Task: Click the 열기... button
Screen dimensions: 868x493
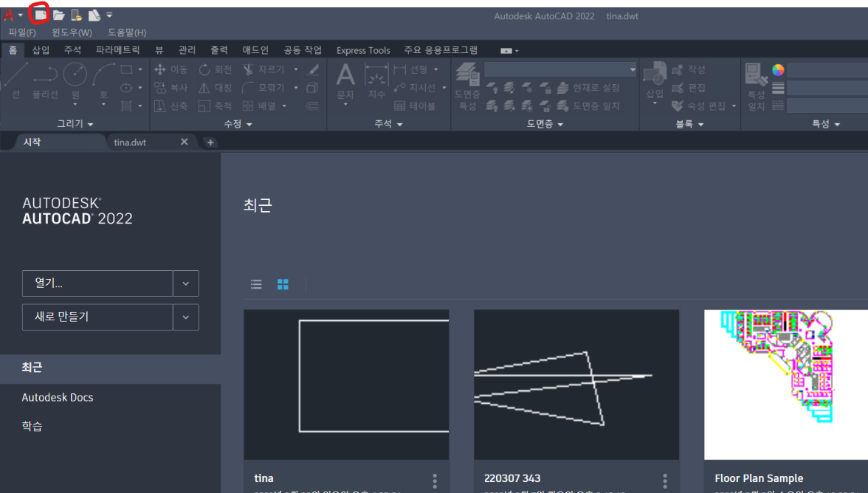Action: (x=97, y=283)
